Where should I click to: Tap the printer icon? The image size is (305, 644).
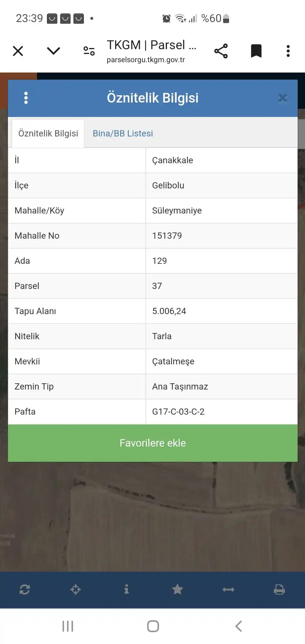tap(279, 590)
